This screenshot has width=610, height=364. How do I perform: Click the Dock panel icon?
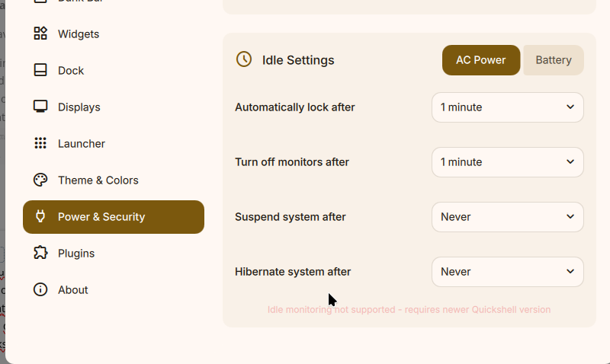40,70
